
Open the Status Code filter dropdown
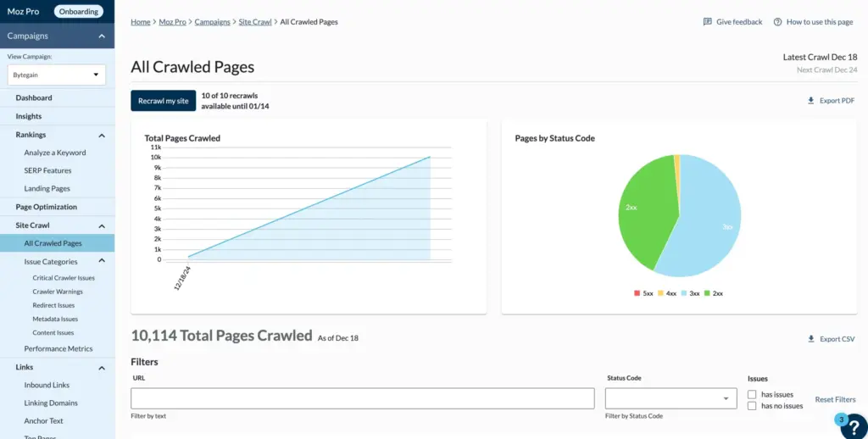coord(671,398)
